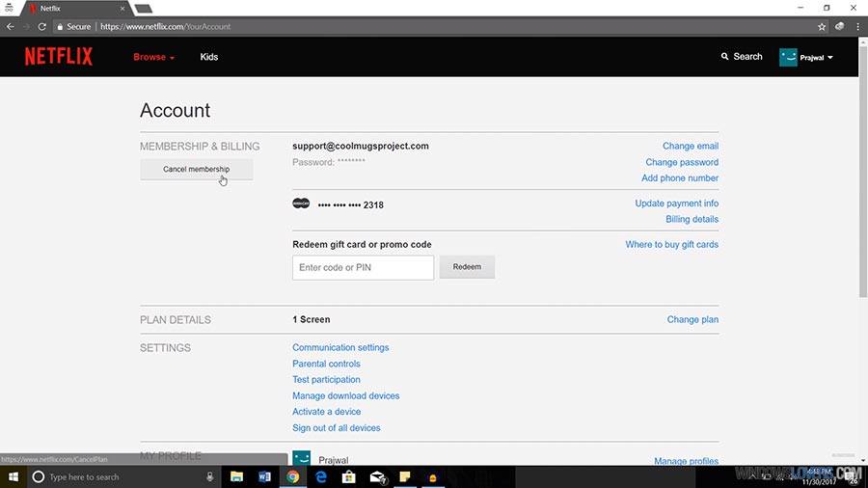868x488 pixels.
Task: Select the Netflix tab in Chrome
Action: (76, 9)
